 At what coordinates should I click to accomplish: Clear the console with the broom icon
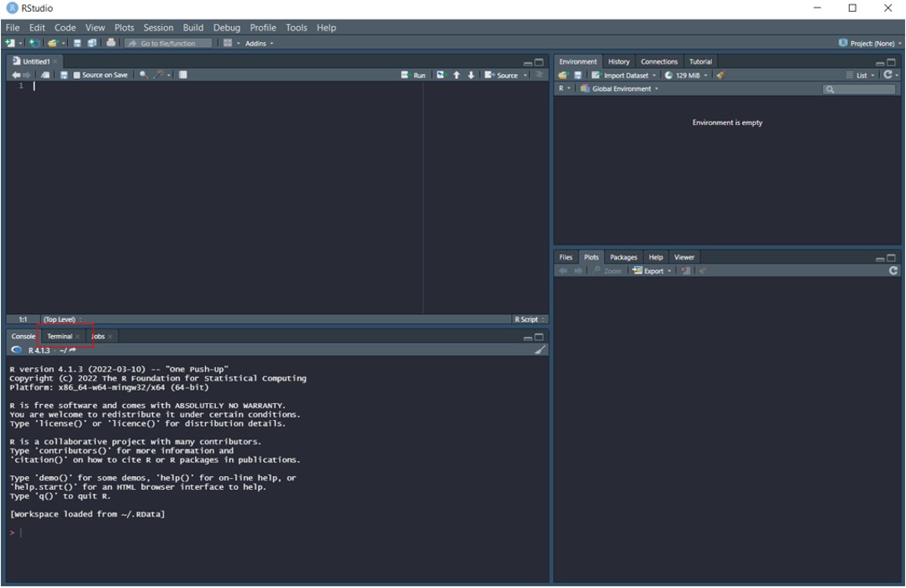pos(540,350)
